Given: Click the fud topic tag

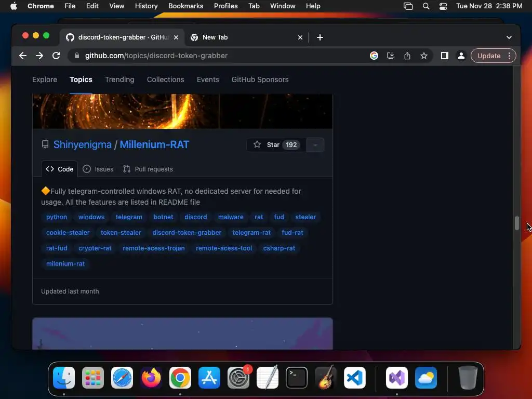Looking at the screenshot, I should [279, 217].
